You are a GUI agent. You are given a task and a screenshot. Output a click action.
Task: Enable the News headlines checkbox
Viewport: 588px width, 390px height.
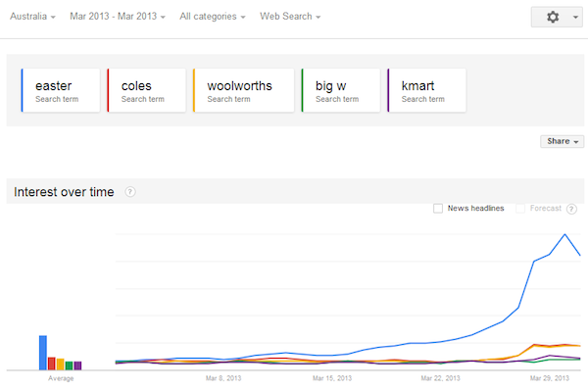[438, 209]
